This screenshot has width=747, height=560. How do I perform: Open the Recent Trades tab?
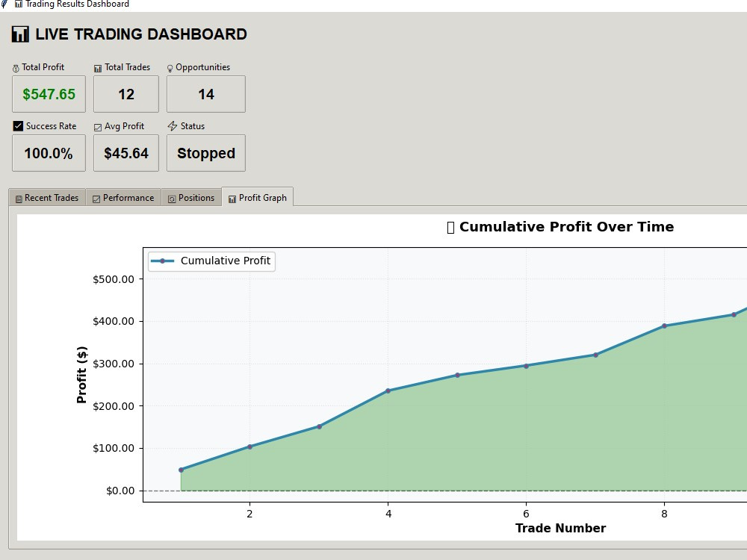(x=47, y=198)
